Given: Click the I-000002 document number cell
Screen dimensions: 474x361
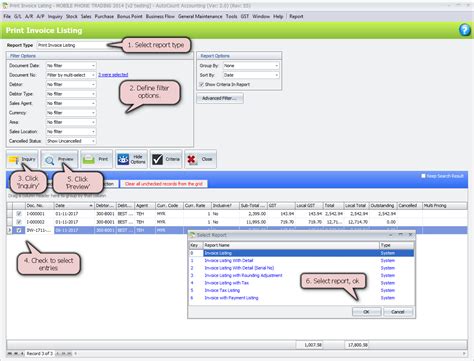Looking at the screenshot, I should click(39, 222).
